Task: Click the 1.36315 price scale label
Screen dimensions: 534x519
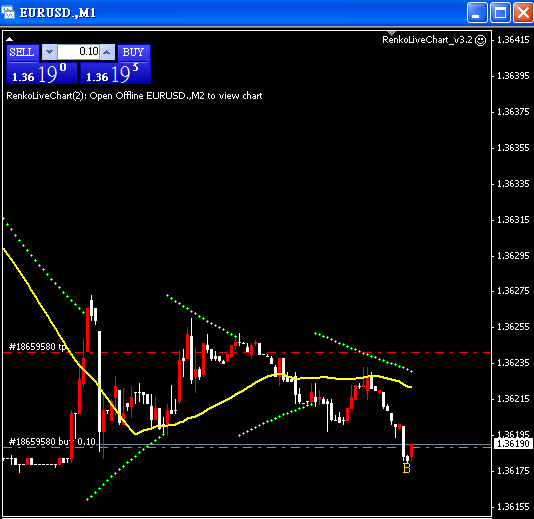Action: click(x=513, y=220)
